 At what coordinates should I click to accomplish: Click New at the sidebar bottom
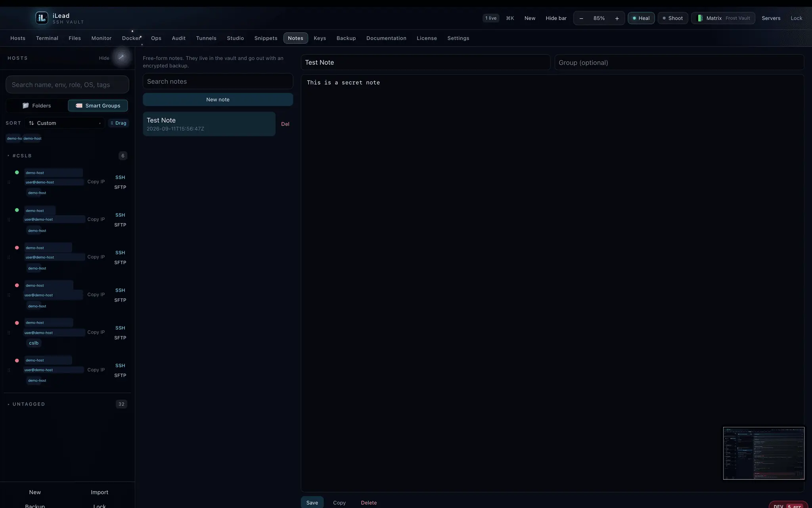pyautogui.click(x=35, y=492)
